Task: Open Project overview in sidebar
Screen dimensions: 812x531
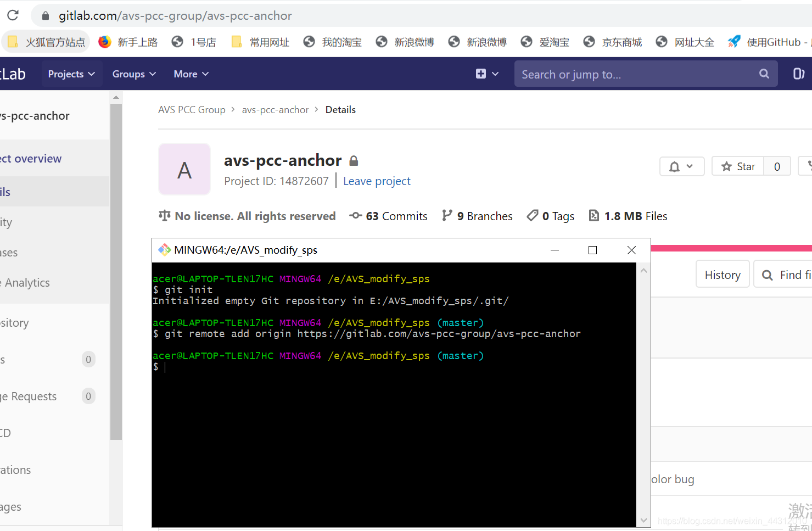Action: tap(31, 159)
